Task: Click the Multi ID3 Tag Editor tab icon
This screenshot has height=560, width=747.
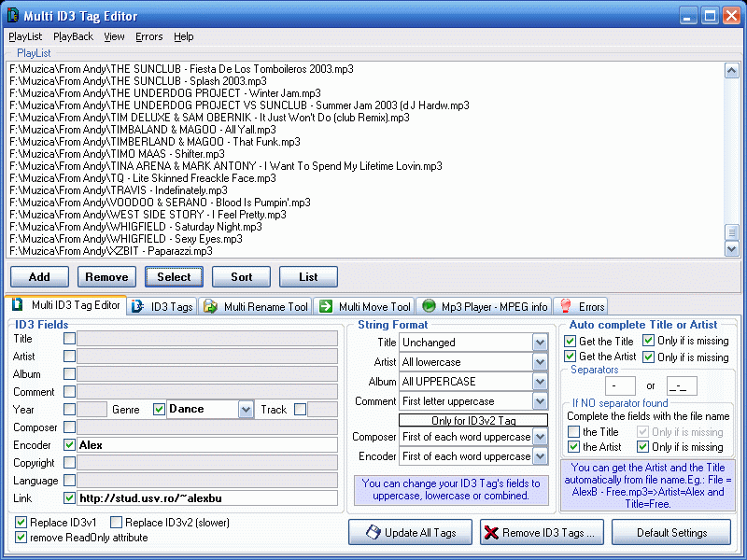Action: [18, 305]
